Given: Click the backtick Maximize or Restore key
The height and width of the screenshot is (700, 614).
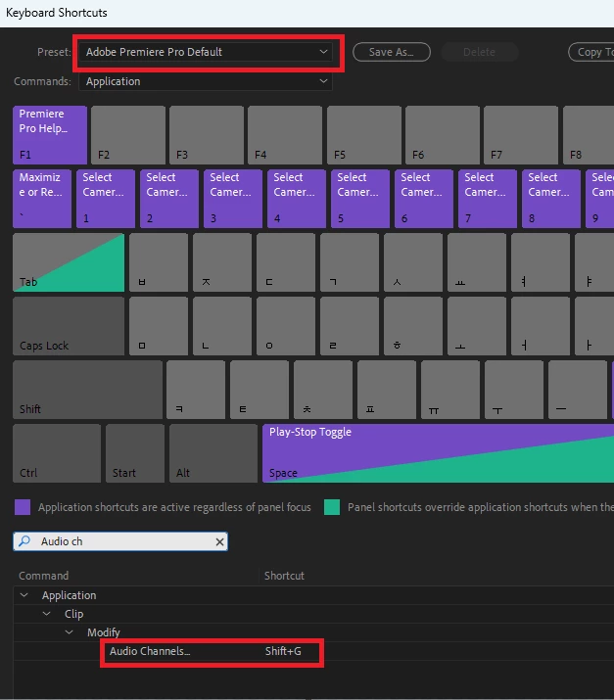Looking at the screenshot, I should 42,199.
